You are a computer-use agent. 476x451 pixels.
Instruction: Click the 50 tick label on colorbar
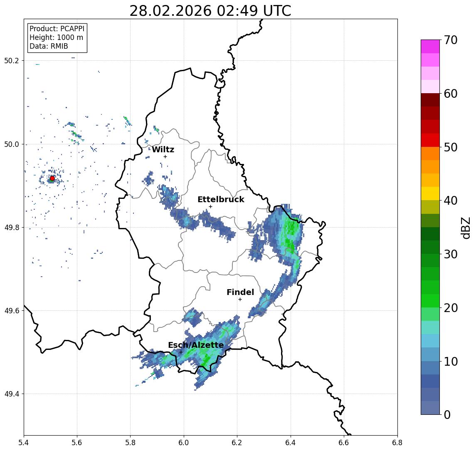451,147
